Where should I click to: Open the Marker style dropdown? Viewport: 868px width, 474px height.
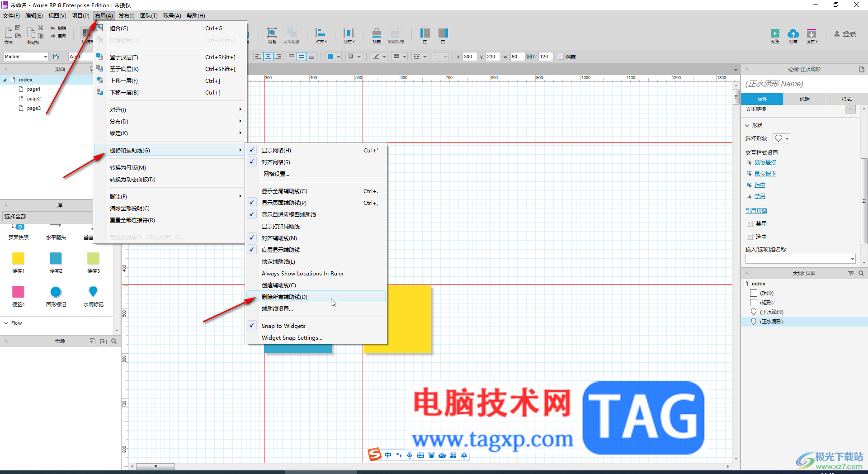click(x=46, y=57)
